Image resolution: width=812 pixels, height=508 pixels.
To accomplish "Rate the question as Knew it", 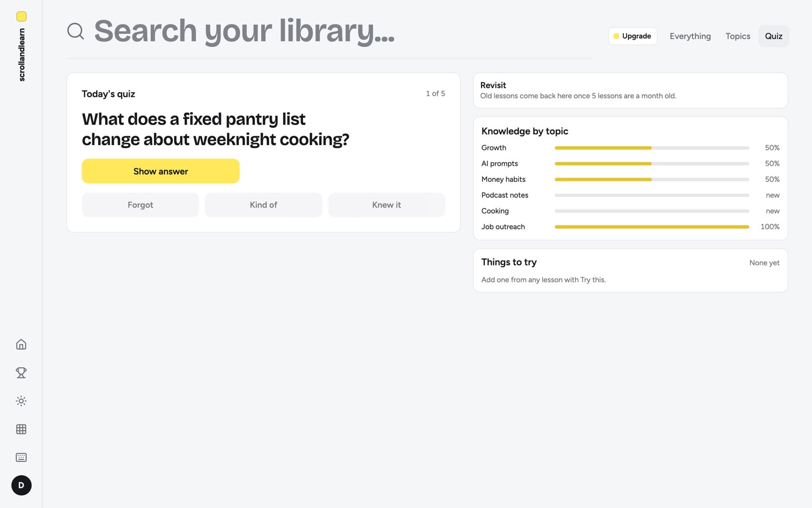I will [x=387, y=205].
